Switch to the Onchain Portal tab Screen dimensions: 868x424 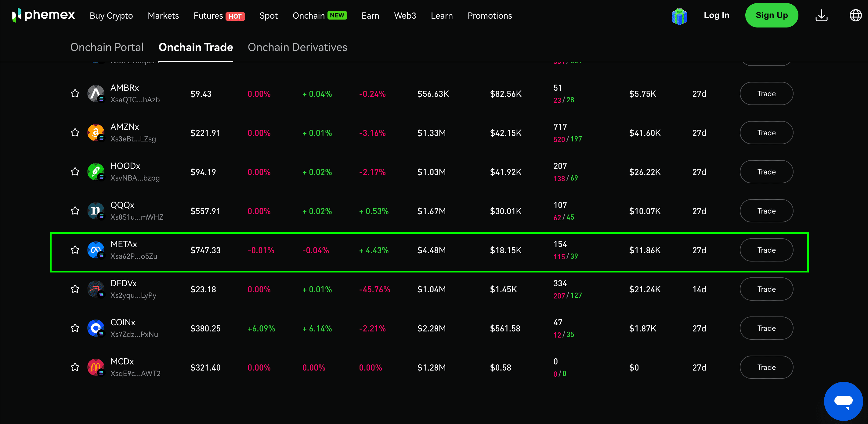coord(107,47)
